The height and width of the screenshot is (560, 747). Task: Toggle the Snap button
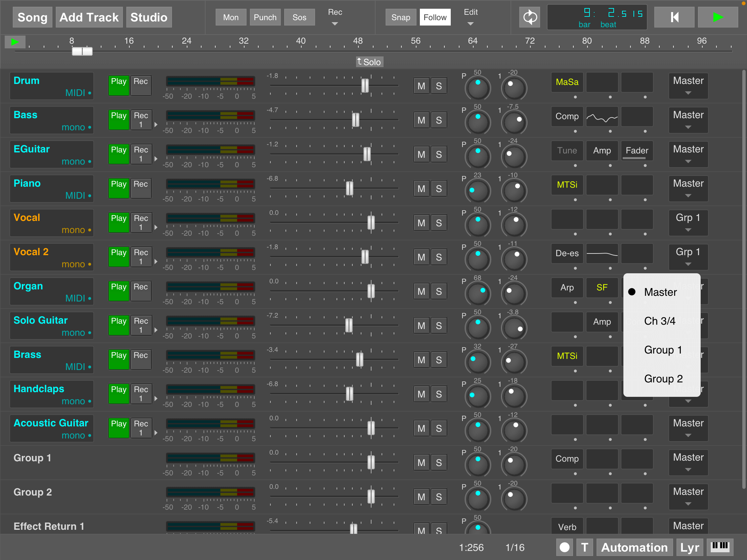coord(401,17)
